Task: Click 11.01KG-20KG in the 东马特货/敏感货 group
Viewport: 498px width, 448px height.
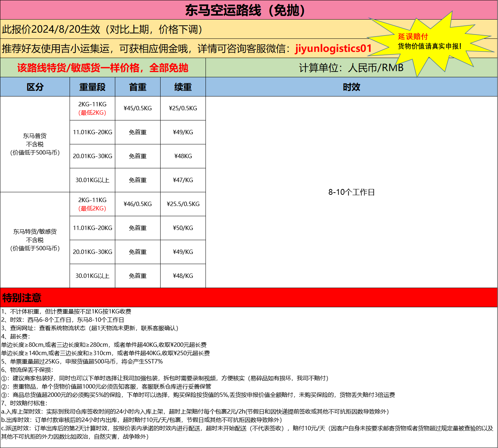Action: (92, 228)
